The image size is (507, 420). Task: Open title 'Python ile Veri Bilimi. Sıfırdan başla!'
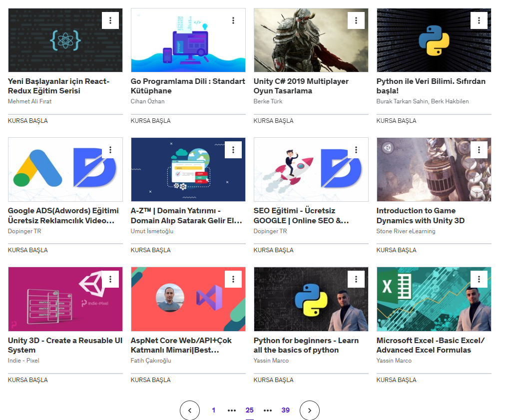[x=431, y=86]
